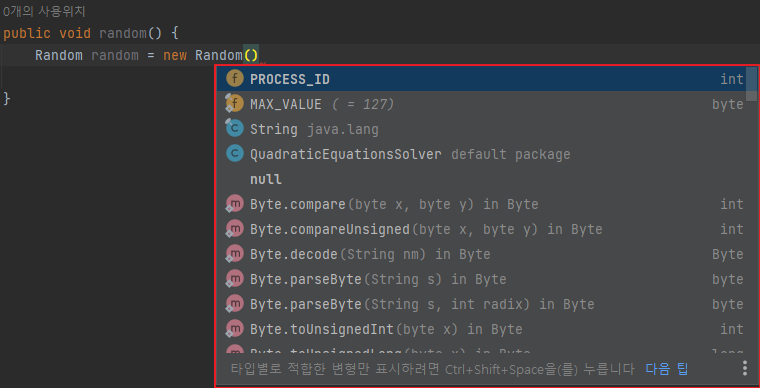Viewport: 760px width, 388px height.
Task: Click the new keyword in the code
Action: (x=175, y=56)
